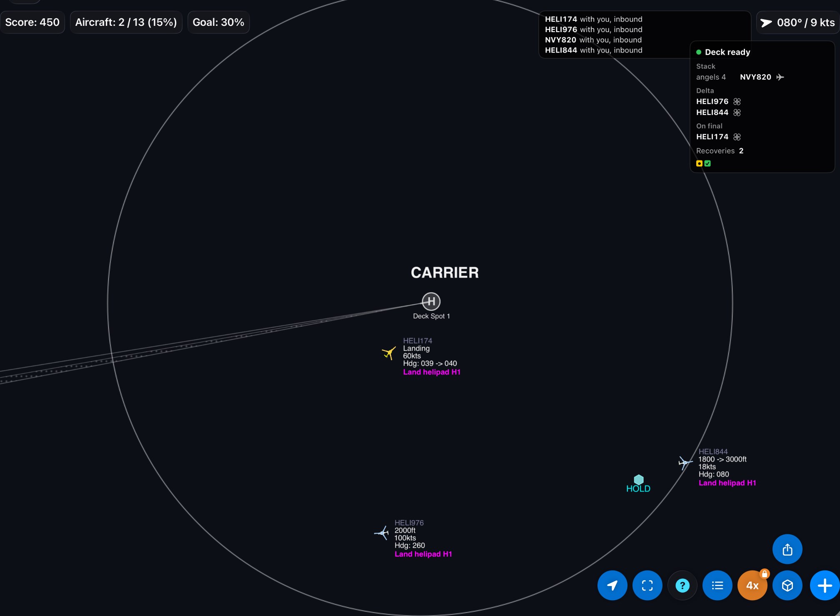Click the HELI844 rotor icon in Delta
Screen dimensions: 840x616
[x=737, y=113]
